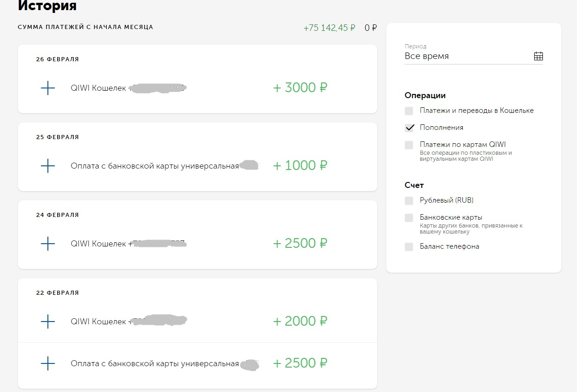Expand the 26 февраля QIWI Кошелек plus icon

point(48,88)
